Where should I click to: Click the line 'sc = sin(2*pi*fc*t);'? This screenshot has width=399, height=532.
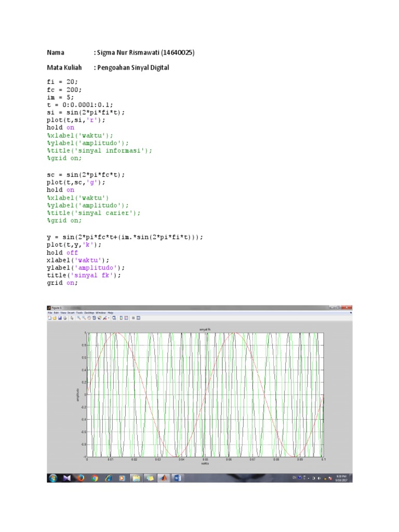tap(86, 175)
